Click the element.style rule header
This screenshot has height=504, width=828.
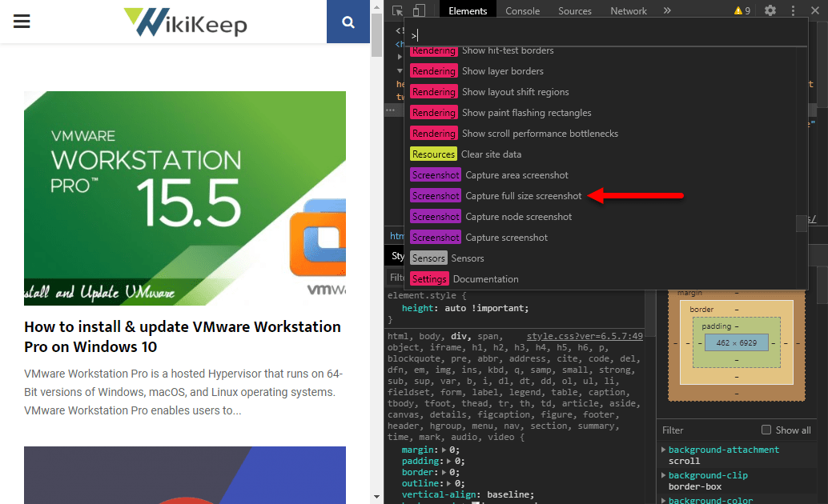coord(427,295)
